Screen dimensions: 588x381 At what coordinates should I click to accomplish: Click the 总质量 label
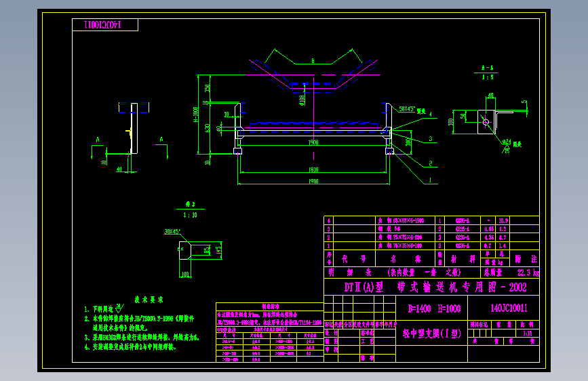[x=493, y=273]
